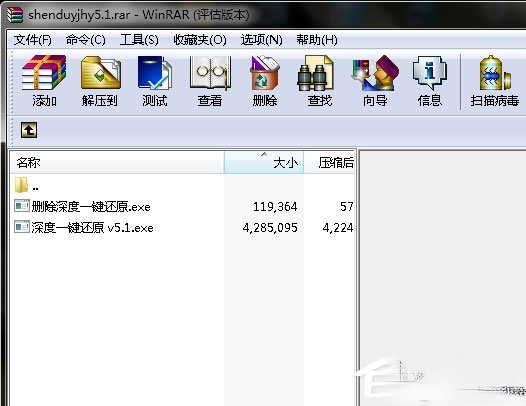
Task: Click the size value 4,285,095
Action: pyautogui.click(x=270, y=228)
